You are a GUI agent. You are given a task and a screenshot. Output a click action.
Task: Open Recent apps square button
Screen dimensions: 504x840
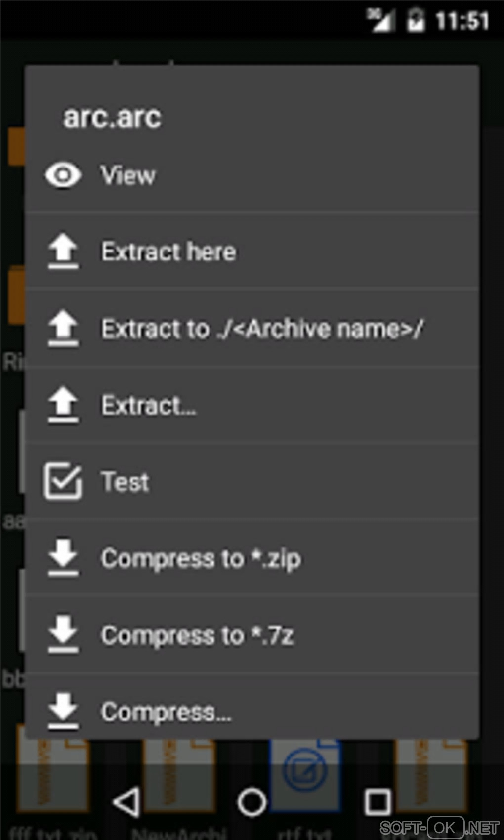click(x=378, y=801)
